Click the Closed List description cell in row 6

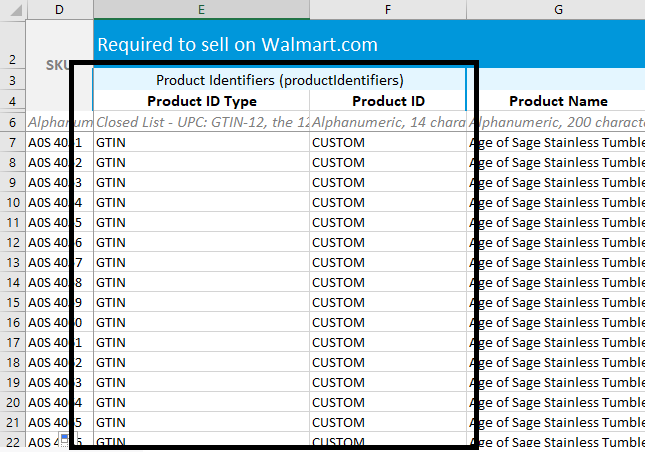pos(201,122)
